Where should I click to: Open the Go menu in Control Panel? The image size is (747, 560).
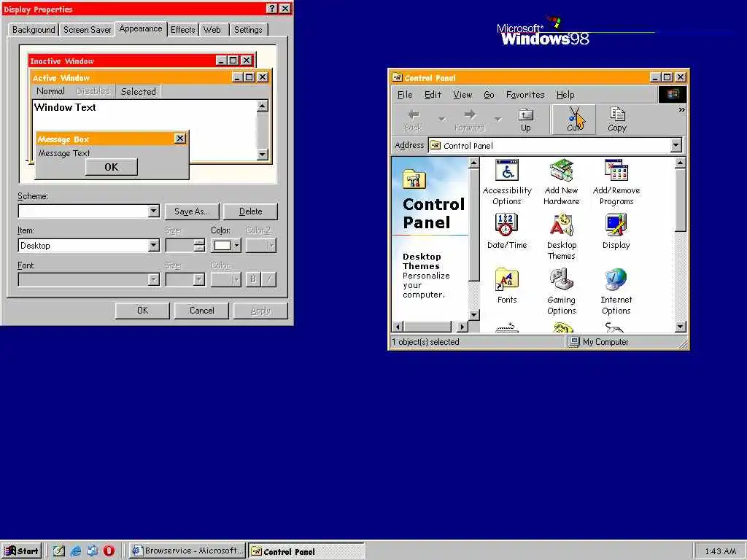tap(489, 95)
